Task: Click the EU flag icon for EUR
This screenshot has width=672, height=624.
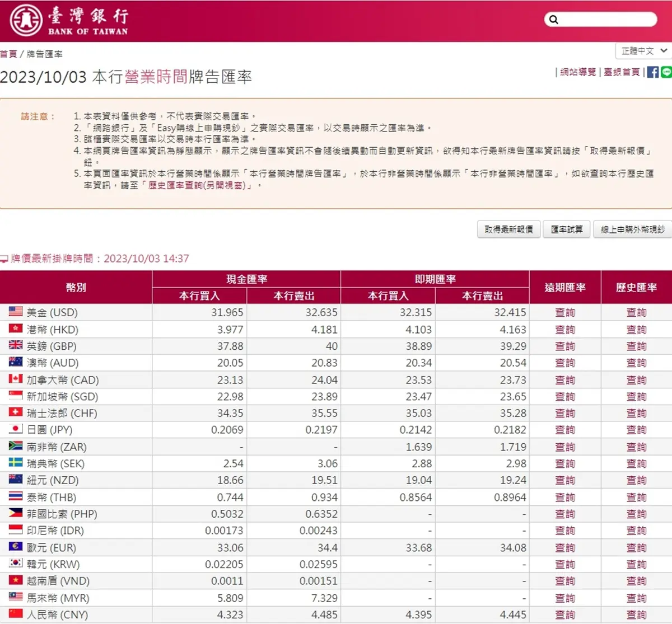Action: (x=16, y=547)
